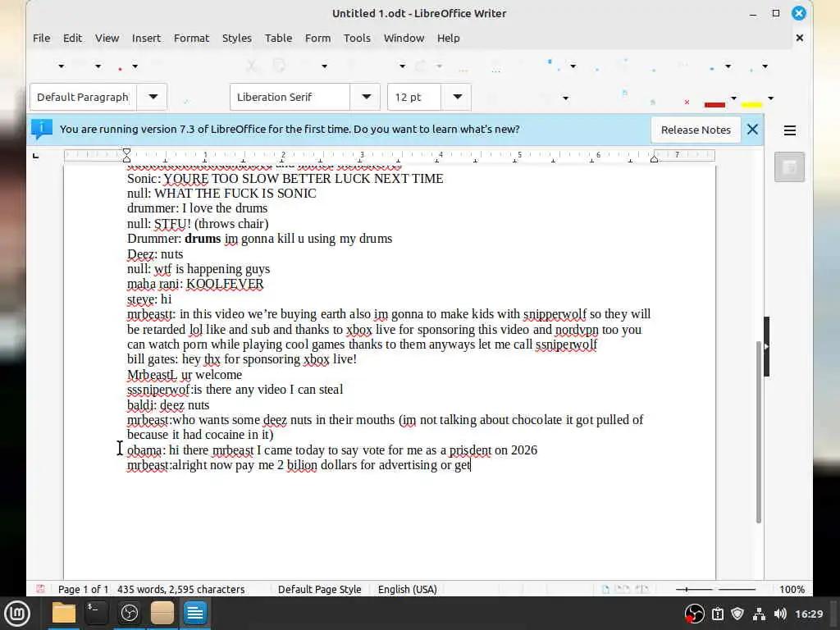Open the Table menu
Image resolution: width=840 pixels, height=630 pixels.
click(x=279, y=38)
